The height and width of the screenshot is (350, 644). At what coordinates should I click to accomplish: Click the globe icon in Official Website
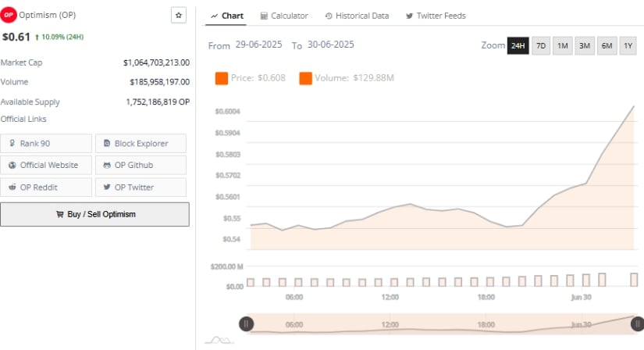[x=12, y=165]
